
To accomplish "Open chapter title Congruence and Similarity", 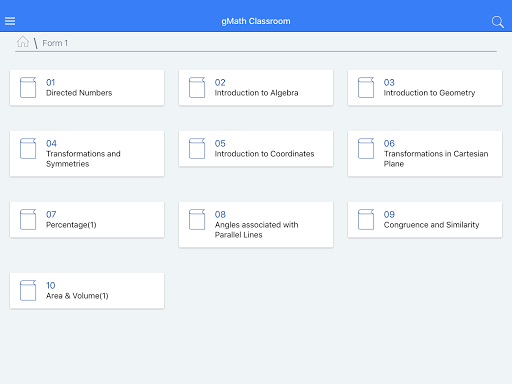I will 431,225.
